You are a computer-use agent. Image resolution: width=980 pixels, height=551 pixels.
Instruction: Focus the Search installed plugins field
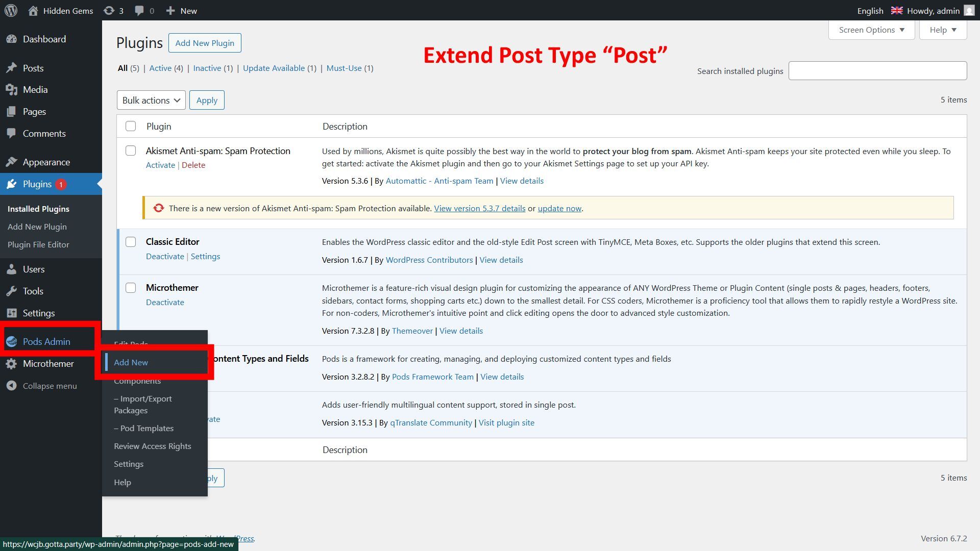(877, 70)
